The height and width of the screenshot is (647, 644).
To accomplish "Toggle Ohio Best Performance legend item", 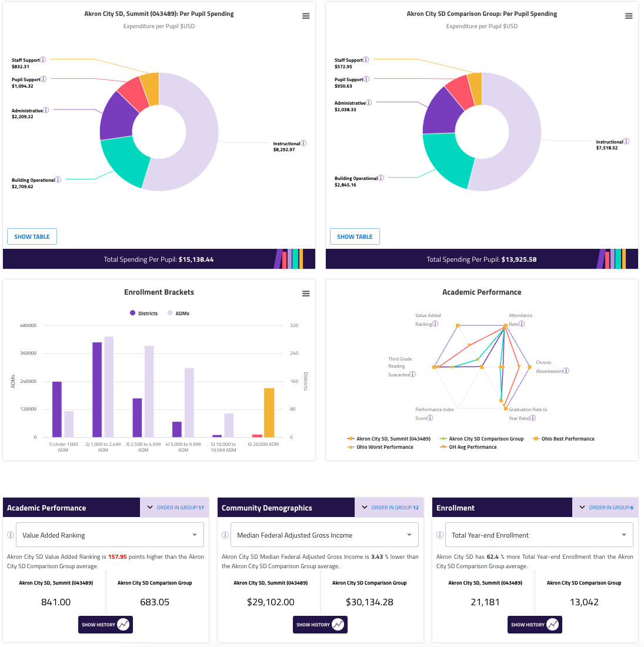I will pos(563,439).
